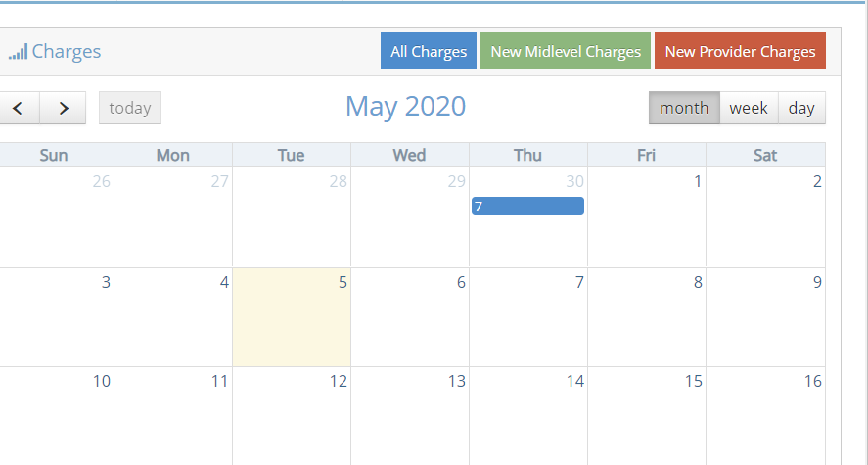
Task: Select the highlighted May 5 cell
Action: point(292,317)
